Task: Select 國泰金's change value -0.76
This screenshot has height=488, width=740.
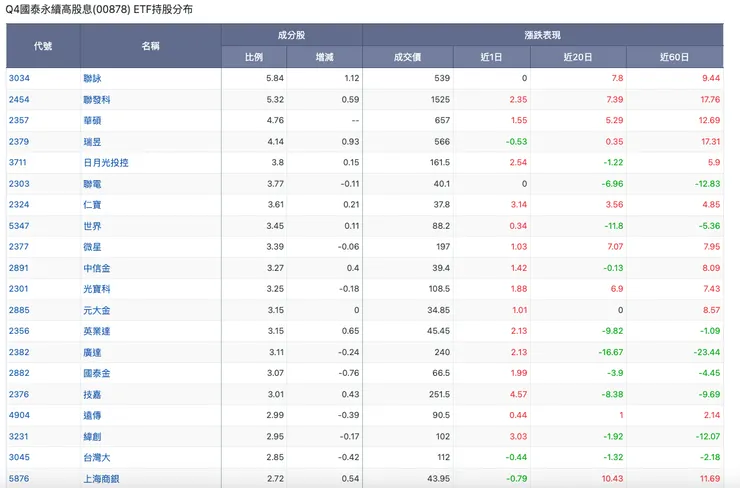Action: (349, 373)
